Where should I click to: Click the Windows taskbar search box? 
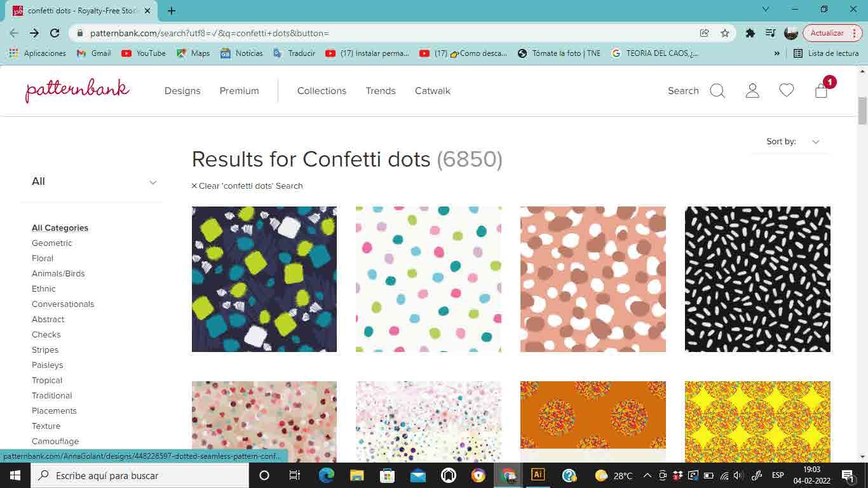(x=139, y=475)
